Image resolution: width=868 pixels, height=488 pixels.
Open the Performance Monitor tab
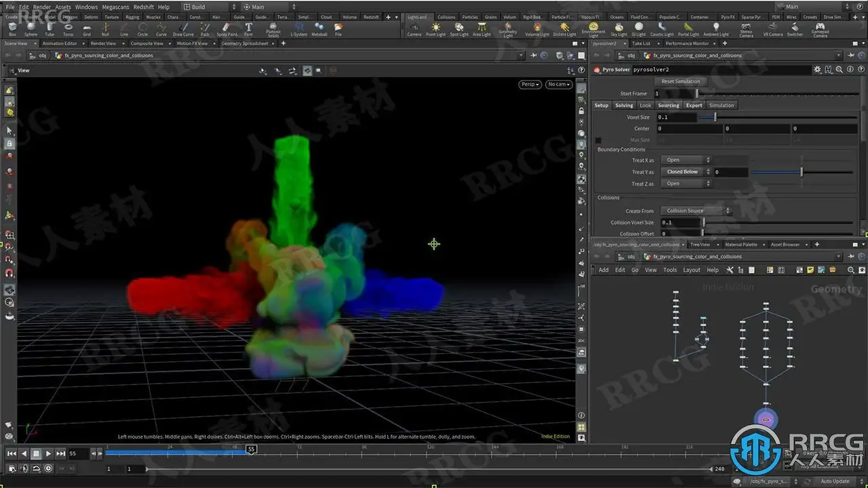click(687, 43)
